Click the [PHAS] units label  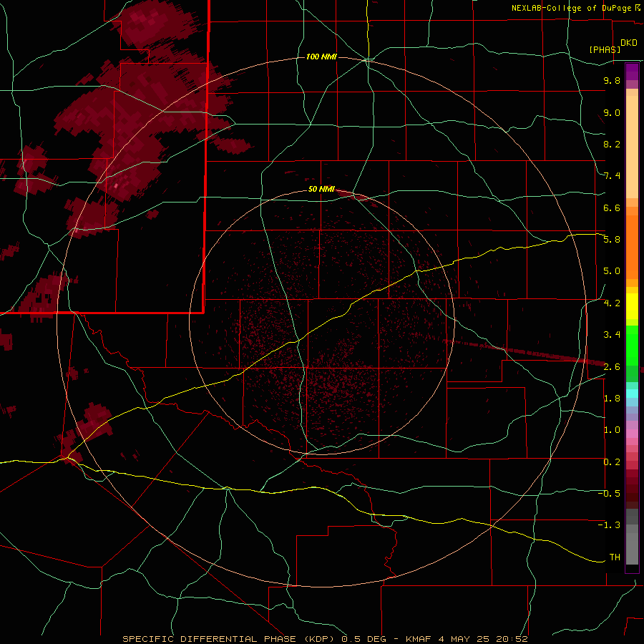tap(605, 50)
